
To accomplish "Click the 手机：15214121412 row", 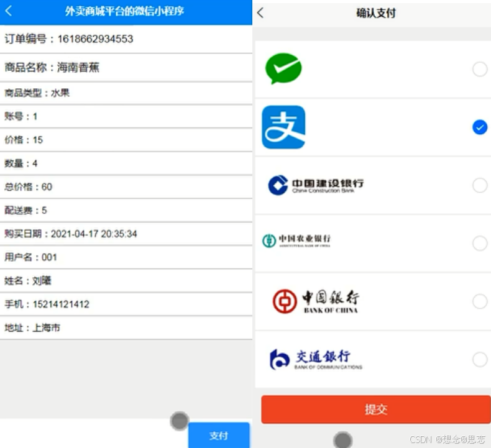I will (x=126, y=304).
